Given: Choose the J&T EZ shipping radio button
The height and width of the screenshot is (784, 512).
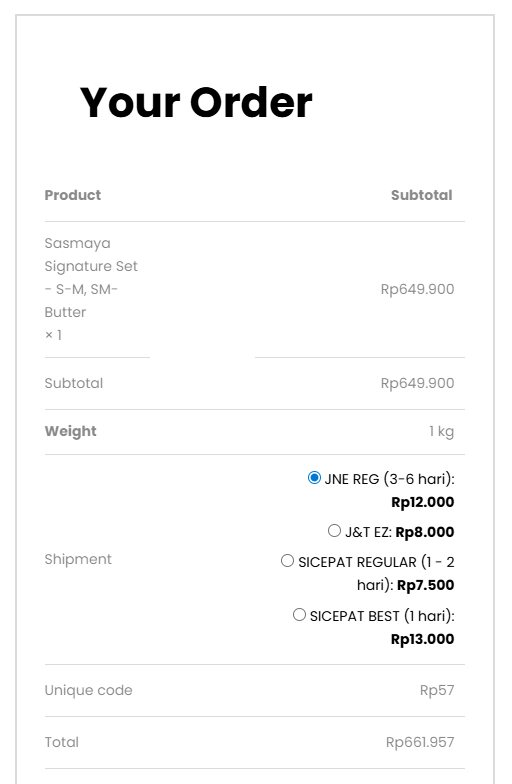Looking at the screenshot, I should 334,530.
